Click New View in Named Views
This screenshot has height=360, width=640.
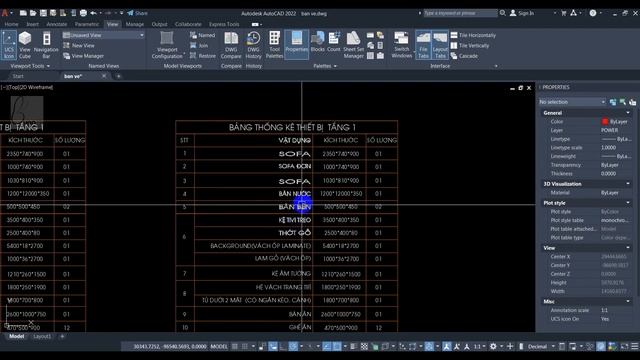click(79, 46)
